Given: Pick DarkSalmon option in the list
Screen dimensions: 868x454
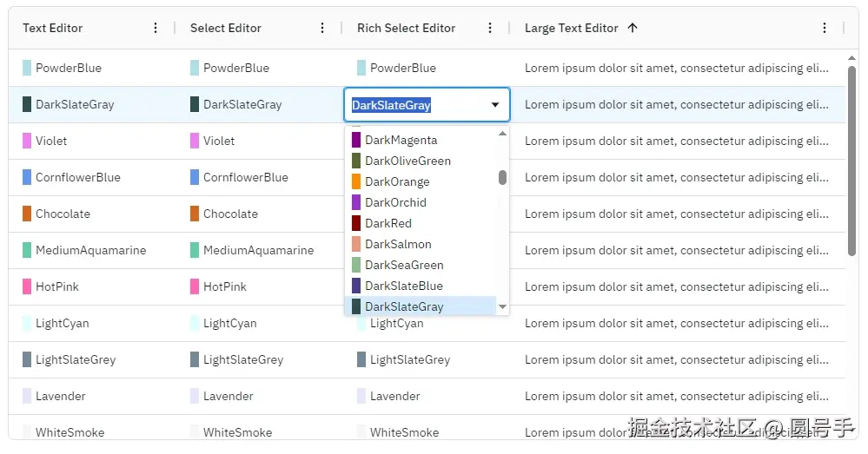Looking at the screenshot, I should pos(398,244).
